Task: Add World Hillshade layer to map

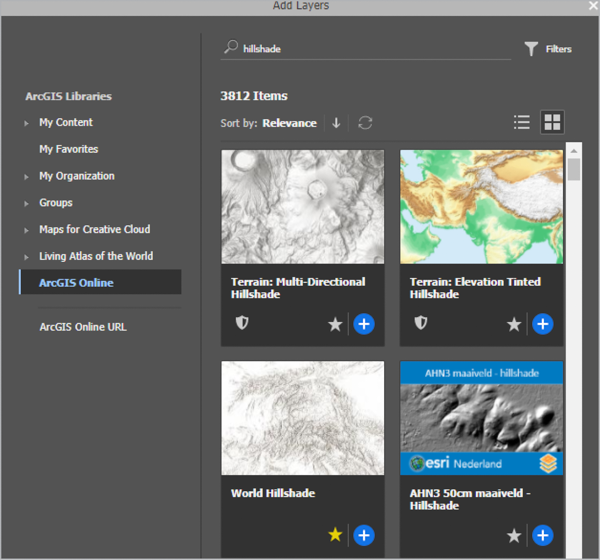Action: pyautogui.click(x=364, y=535)
